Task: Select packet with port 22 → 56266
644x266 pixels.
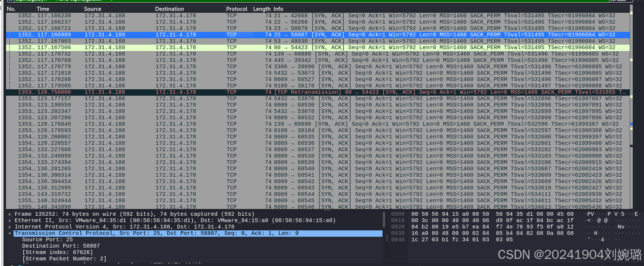Action: click(x=318, y=22)
